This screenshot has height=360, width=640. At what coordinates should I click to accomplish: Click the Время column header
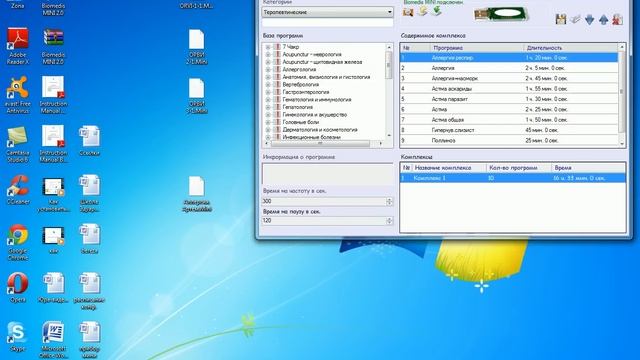click(588, 168)
